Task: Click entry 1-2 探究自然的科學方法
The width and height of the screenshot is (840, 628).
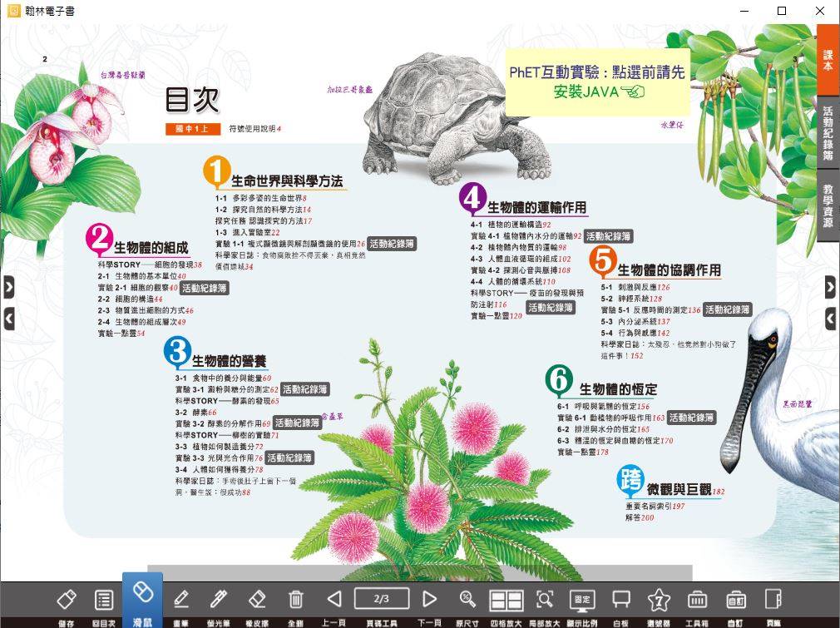Action: coord(263,210)
